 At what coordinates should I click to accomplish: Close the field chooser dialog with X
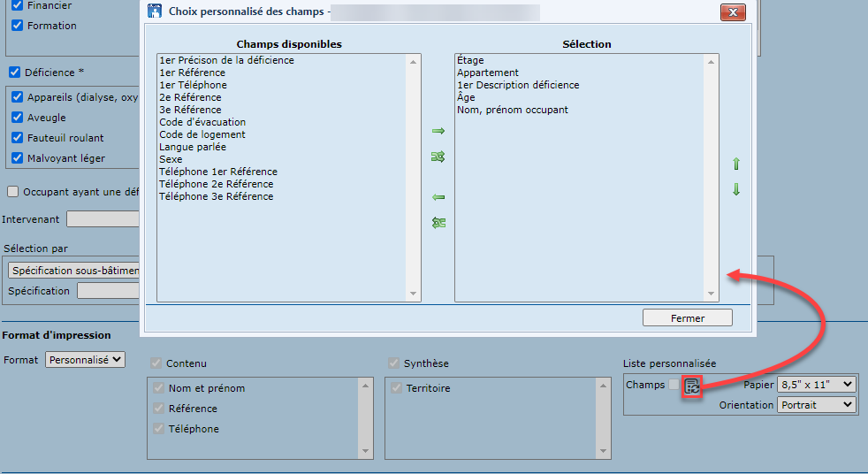click(733, 12)
